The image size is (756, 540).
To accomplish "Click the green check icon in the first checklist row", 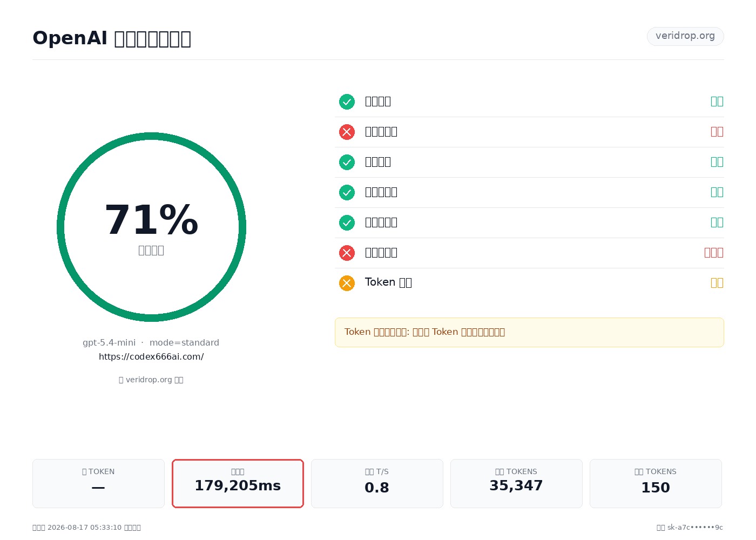I will coord(347,102).
